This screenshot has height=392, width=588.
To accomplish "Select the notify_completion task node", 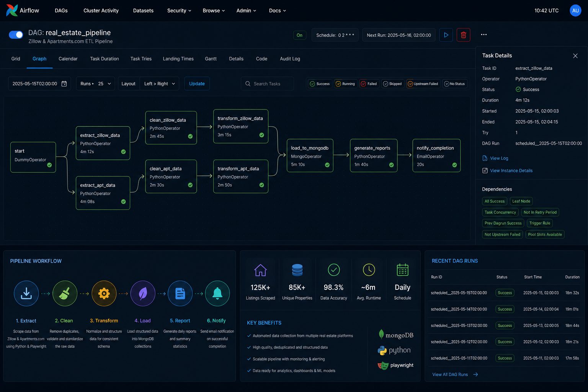I will point(436,155).
